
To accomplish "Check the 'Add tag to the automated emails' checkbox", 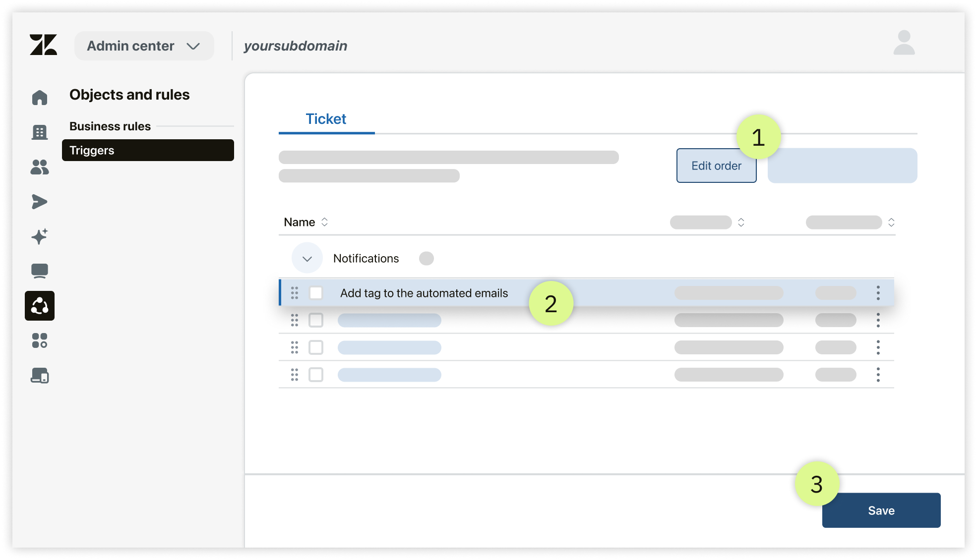I will (x=316, y=293).
